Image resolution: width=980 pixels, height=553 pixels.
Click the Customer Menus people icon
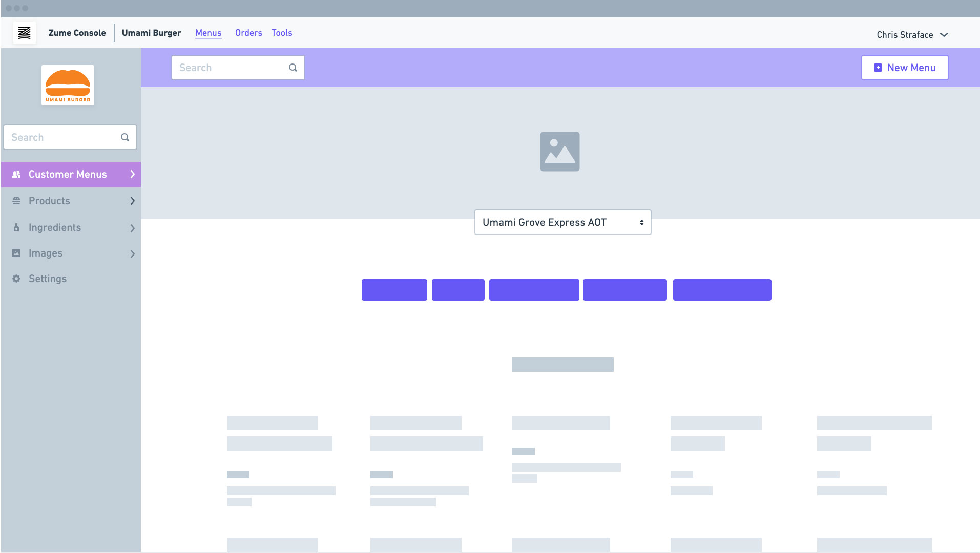coord(16,174)
